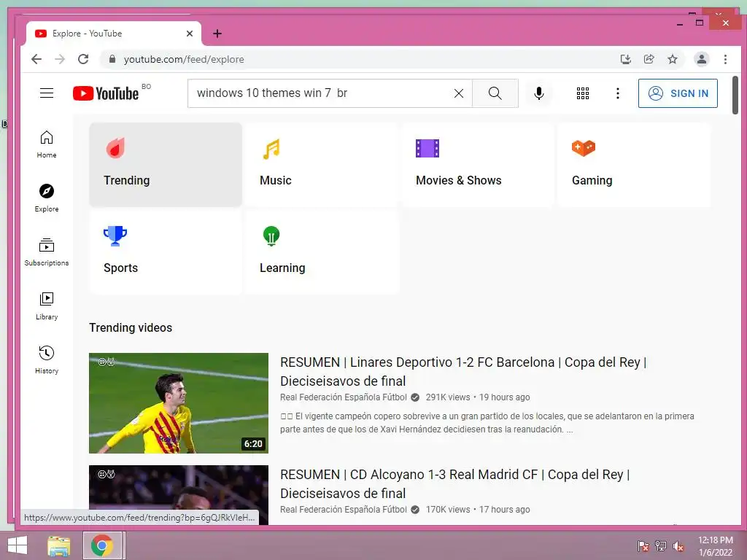The image size is (747, 560).
Task: Click the 'Trending videos' heading
Action: tap(131, 327)
